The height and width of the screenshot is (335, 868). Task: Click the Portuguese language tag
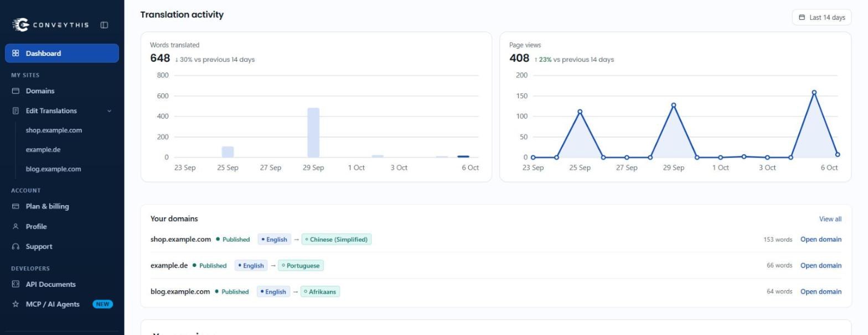(301, 265)
